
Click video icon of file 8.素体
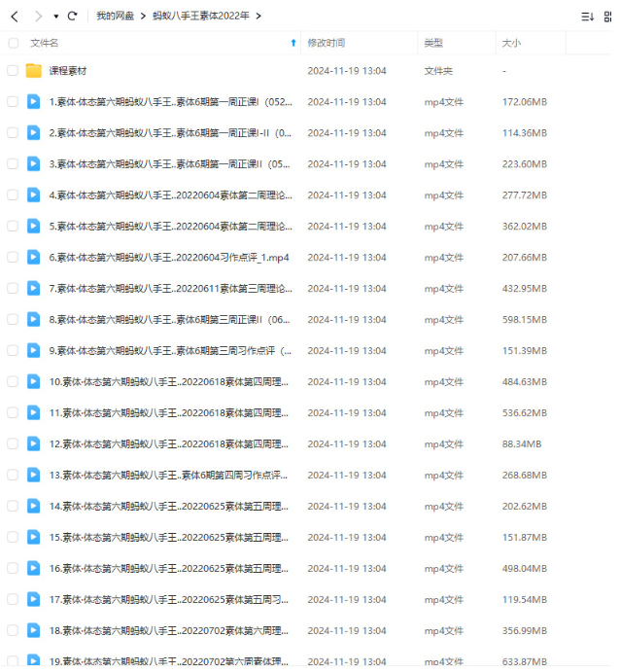(33, 319)
